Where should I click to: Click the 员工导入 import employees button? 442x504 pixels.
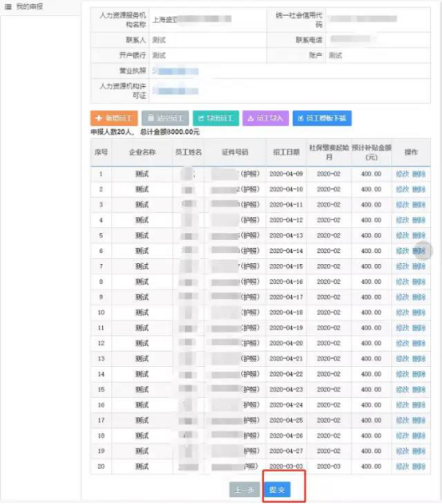[266, 118]
